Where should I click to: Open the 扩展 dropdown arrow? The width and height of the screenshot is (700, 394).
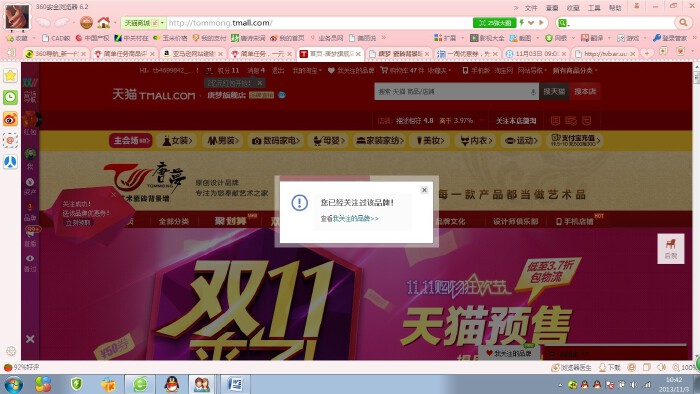click(462, 38)
